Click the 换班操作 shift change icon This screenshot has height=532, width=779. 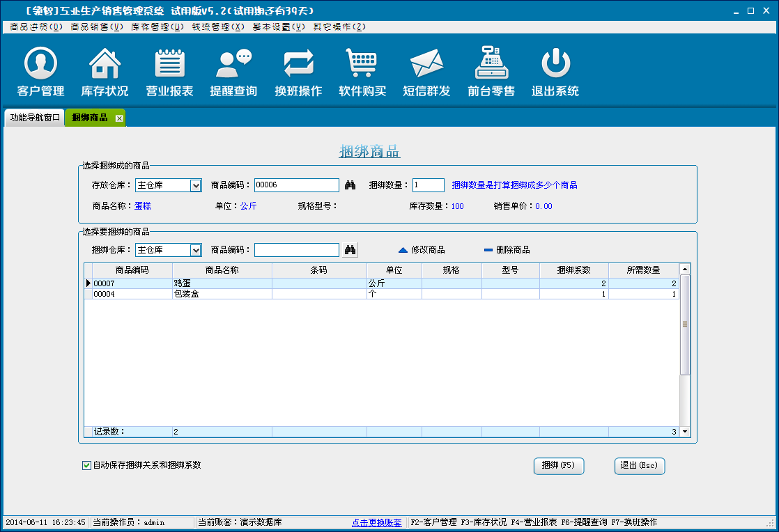pyautogui.click(x=298, y=71)
